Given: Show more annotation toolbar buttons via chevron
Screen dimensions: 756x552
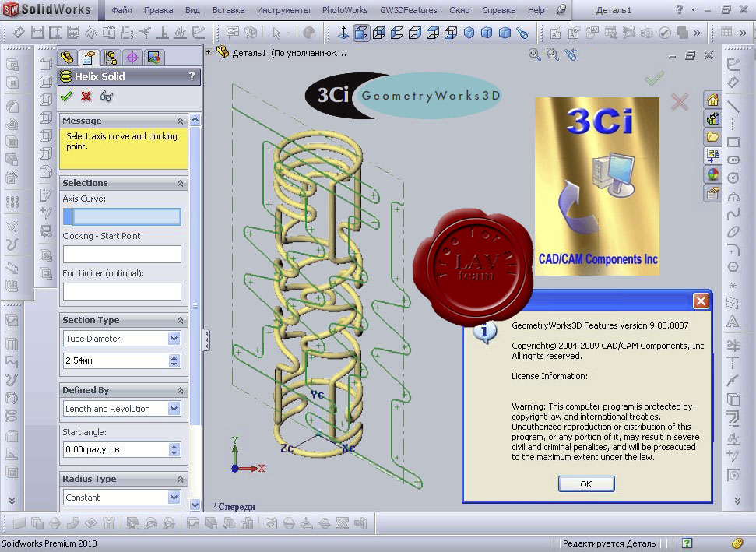Looking at the screenshot, I should 697,33.
